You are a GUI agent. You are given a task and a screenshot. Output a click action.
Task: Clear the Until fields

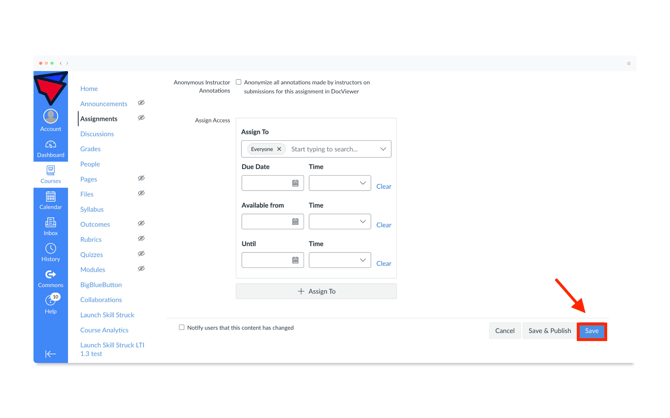(384, 263)
